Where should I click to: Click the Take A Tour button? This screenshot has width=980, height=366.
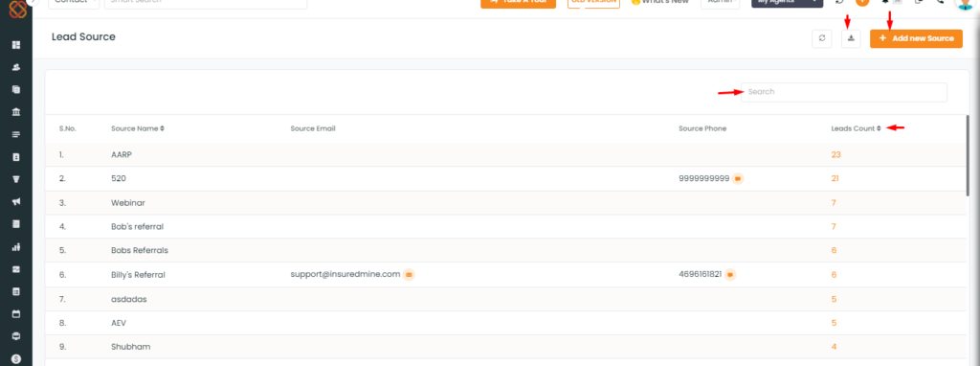coord(518,3)
